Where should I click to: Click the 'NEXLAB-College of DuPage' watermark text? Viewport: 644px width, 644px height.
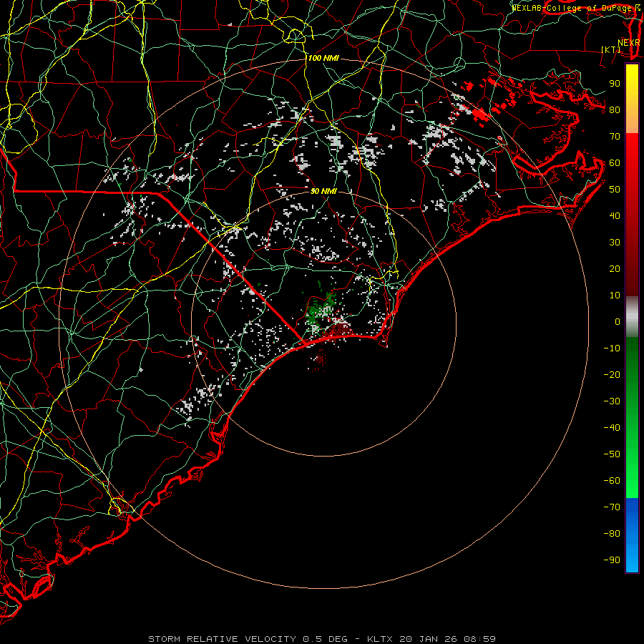571,8
